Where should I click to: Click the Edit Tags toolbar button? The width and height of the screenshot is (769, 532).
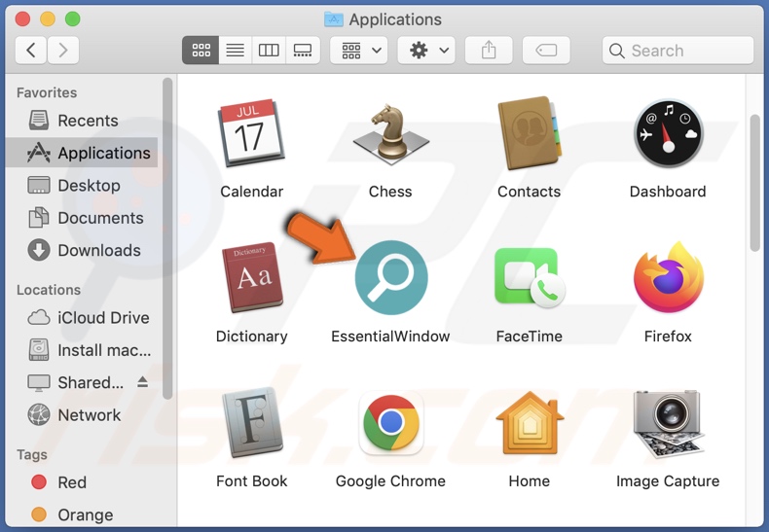coord(546,50)
